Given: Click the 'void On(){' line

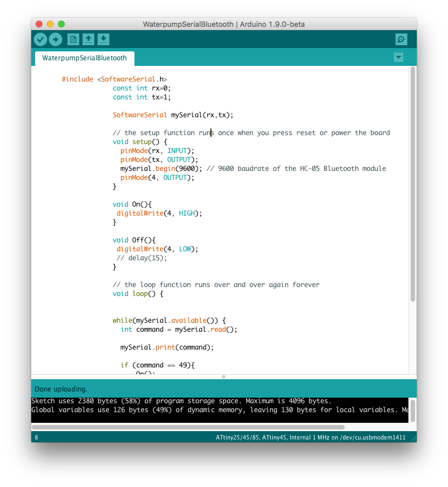Looking at the screenshot, I should 132,204.
